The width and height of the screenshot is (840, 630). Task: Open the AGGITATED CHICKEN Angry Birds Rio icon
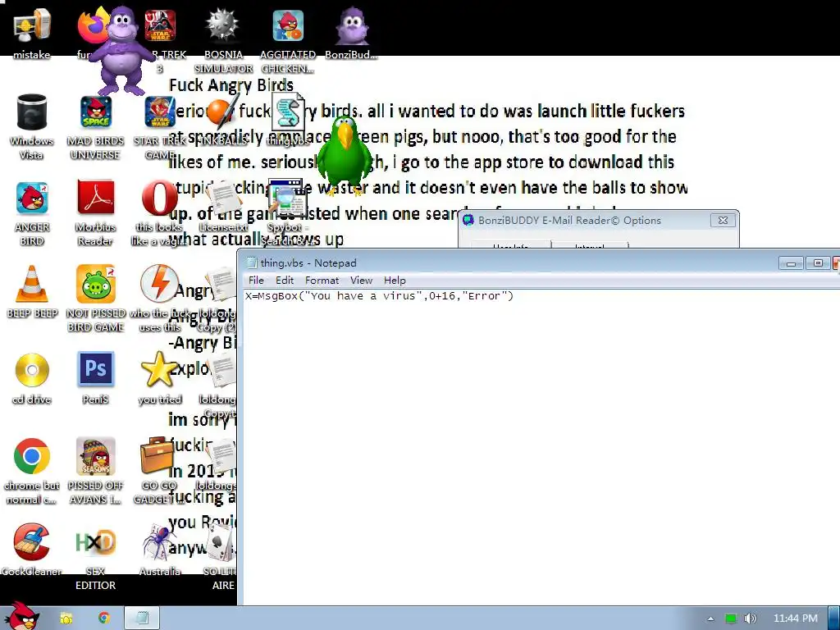click(288, 25)
